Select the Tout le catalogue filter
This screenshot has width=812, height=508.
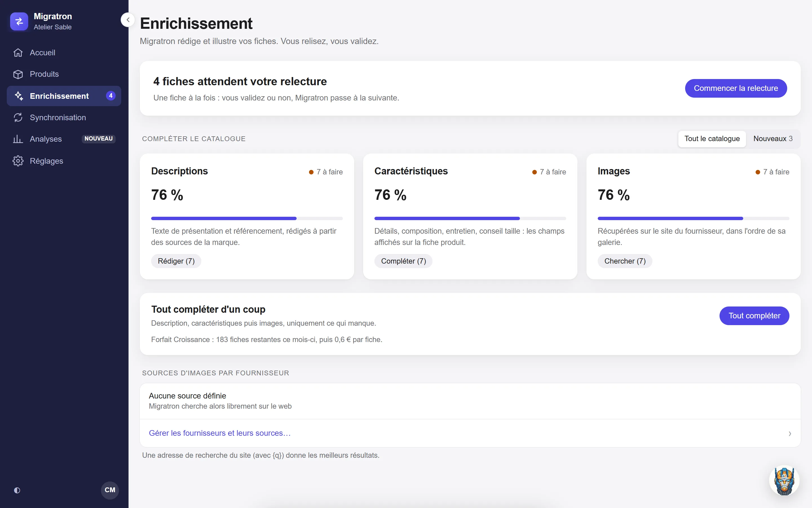click(x=712, y=139)
